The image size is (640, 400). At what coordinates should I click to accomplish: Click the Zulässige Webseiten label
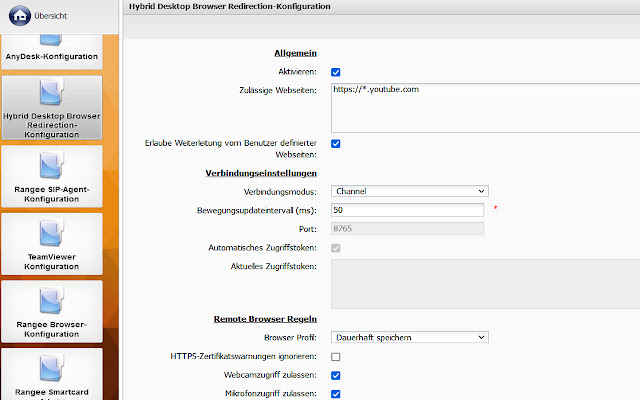278,90
